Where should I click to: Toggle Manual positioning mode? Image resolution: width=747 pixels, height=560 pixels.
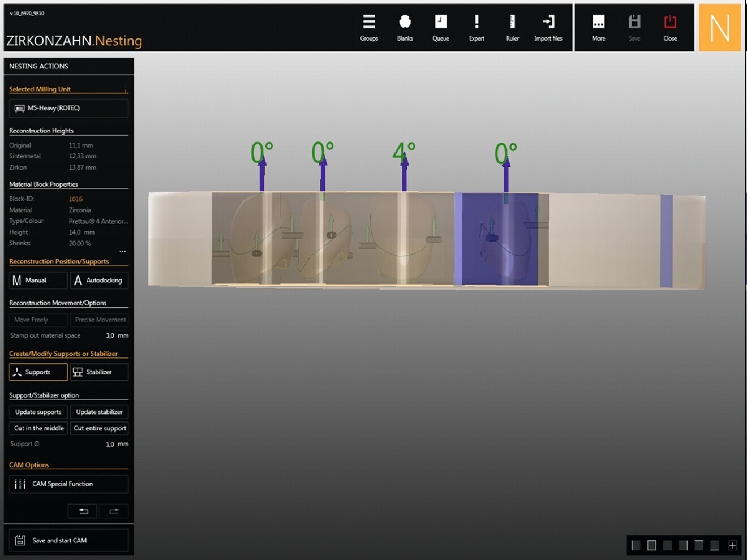[38, 281]
